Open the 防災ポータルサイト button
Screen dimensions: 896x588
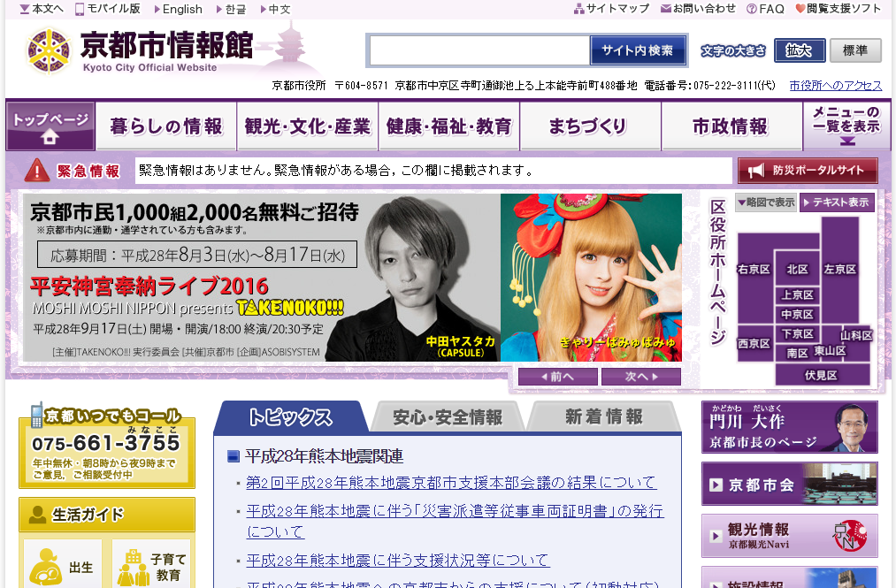(808, 171)
